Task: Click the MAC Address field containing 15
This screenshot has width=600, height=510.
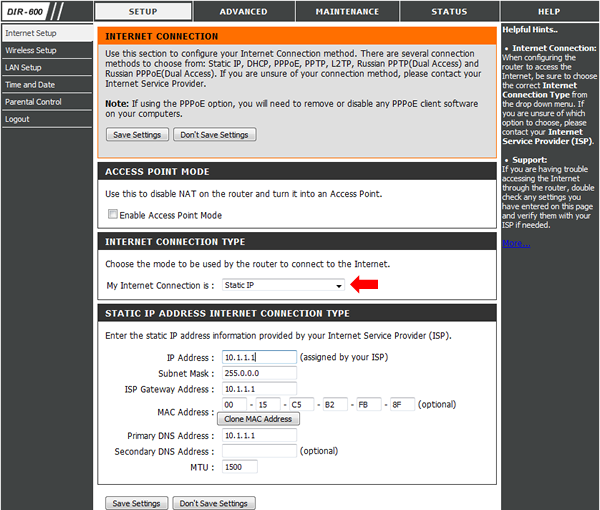Action: pos(268,404)
